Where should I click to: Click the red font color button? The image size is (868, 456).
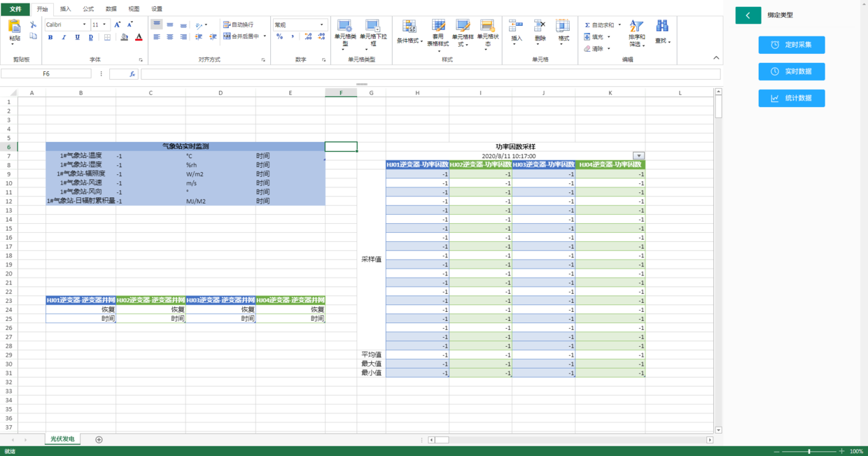click(139, 37)
